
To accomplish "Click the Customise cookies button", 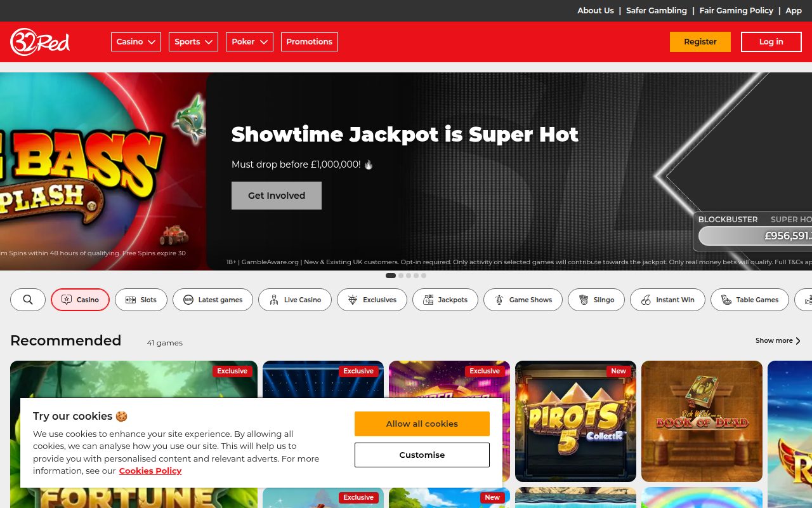I will 422,455.
